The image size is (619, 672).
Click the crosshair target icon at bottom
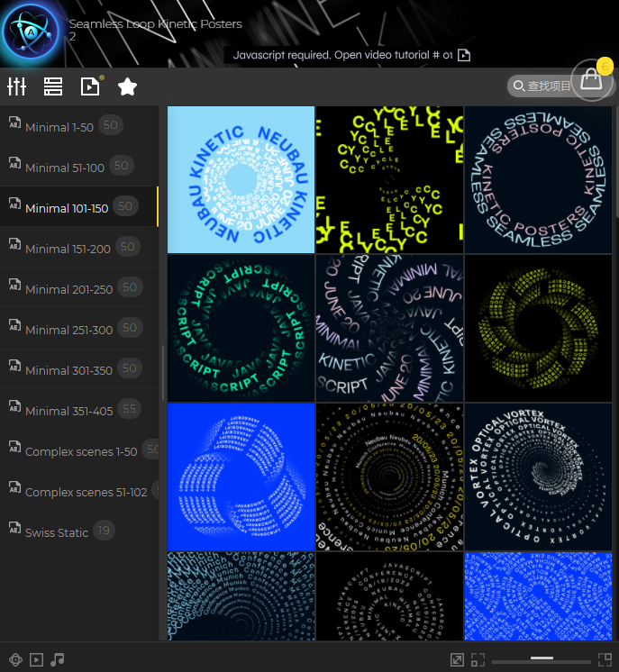pyautogui.click(x=15, y=659)
